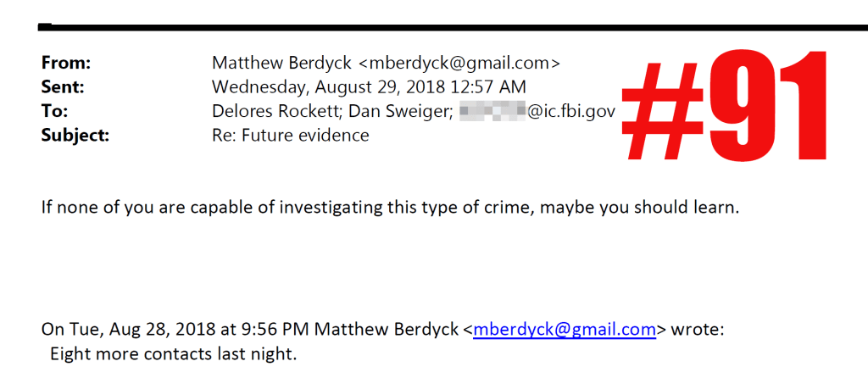Select recipient Dan Sweiger
The image size is (868, 378).
click(398, 111)
